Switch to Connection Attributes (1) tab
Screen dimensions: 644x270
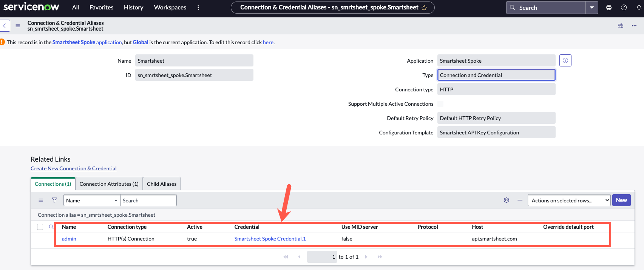pos(109,184)
